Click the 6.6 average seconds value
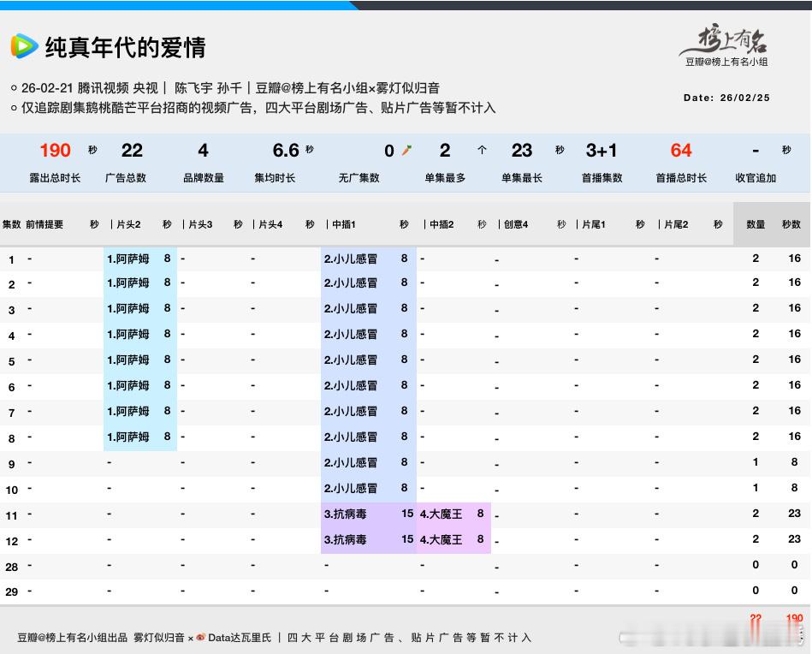The height and width of the screenshot is (654, 812). pos(286,151)
